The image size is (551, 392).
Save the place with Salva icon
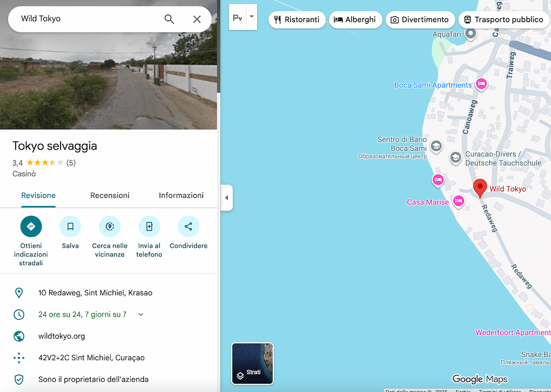coord(70,227)
